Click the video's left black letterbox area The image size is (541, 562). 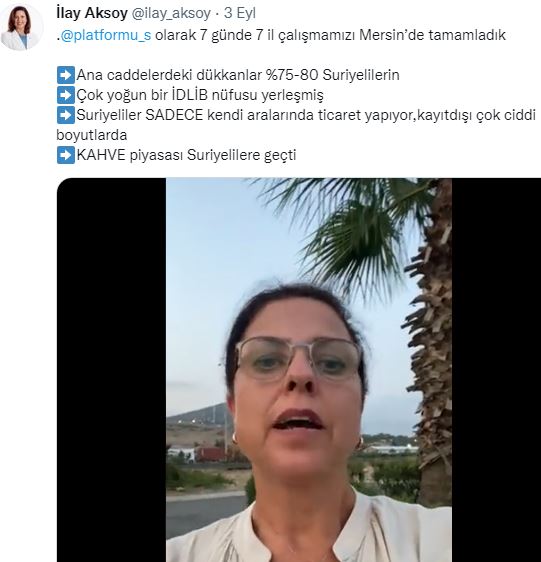pos(111,370)
